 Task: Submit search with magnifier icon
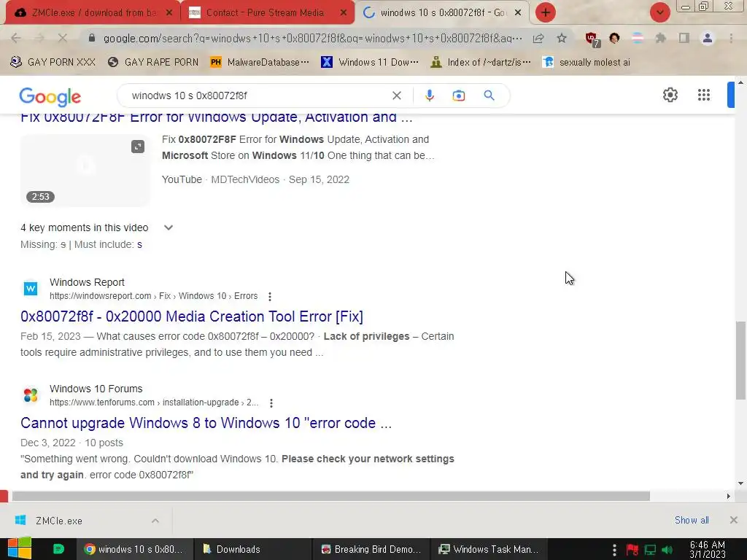(x=489, y=96)
